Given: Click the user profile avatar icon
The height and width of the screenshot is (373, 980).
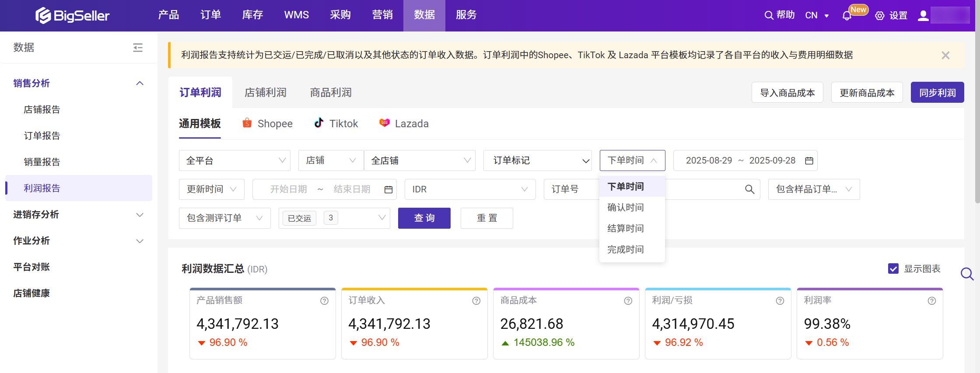Looking at the screenshot, I should click(x=923, y=16).
